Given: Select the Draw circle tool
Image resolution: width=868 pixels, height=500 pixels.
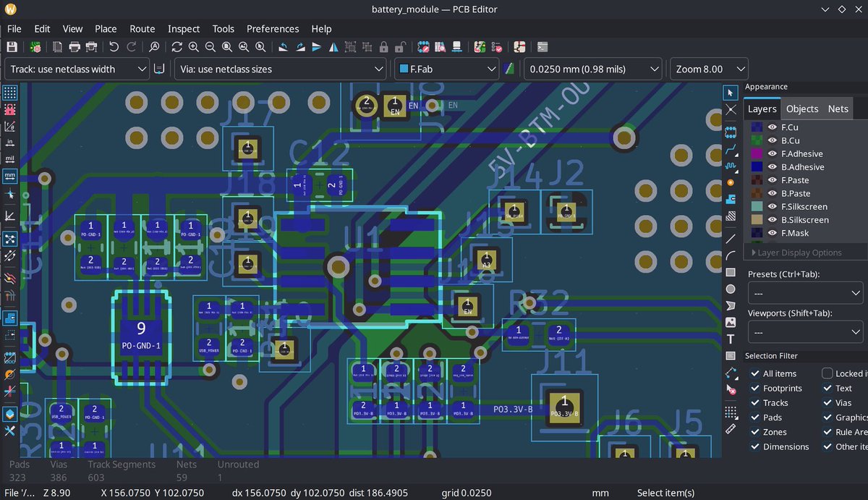Looking at the screenshot, I should click(x=731, y=289).
